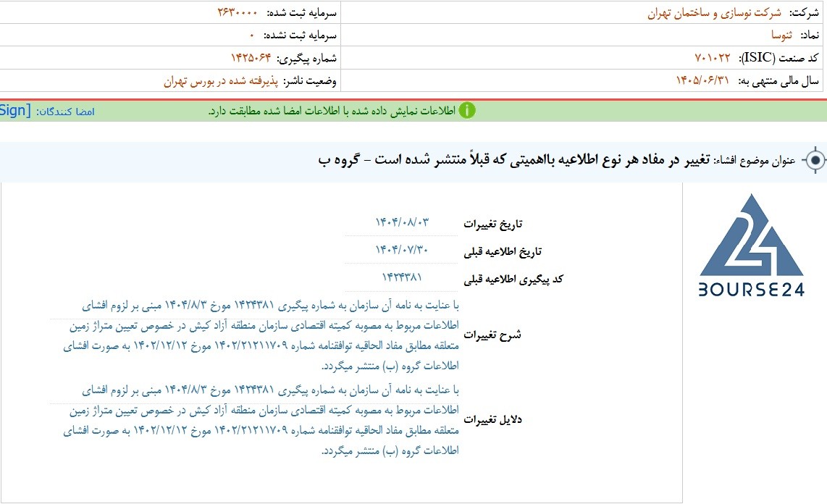
Task: Click the 'سرمایه ثبت نشده:' field label
Action: [300, 36]
